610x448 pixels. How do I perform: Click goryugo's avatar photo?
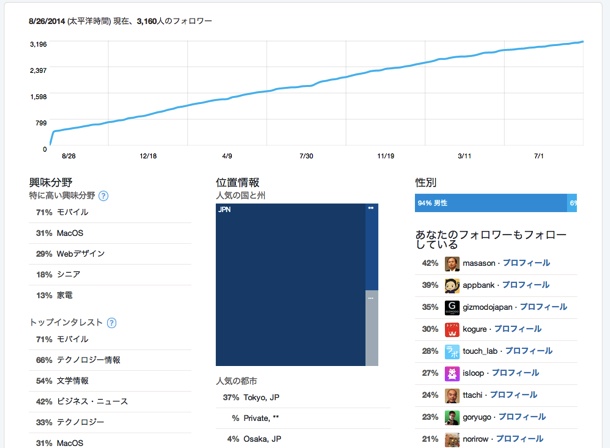(452, 417)
